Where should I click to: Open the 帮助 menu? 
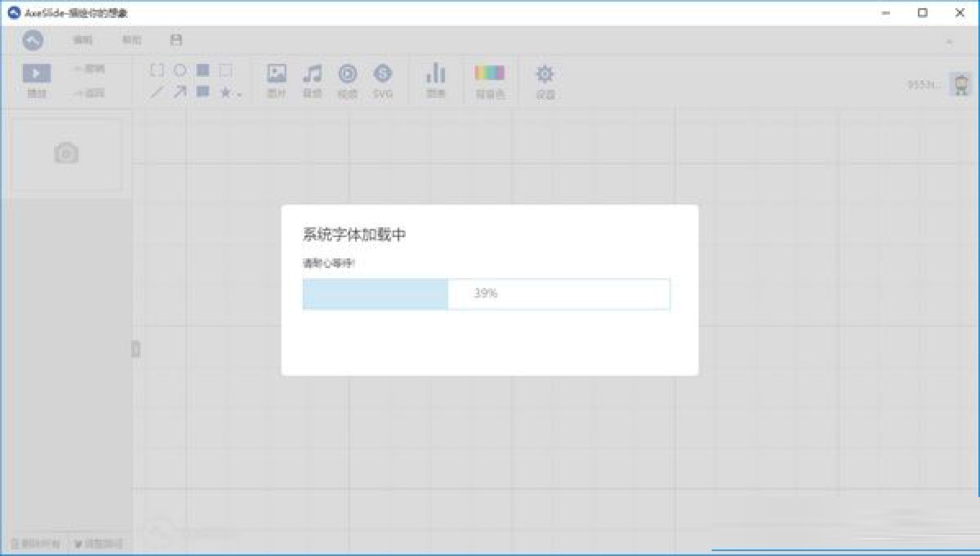tap(131, 40)
